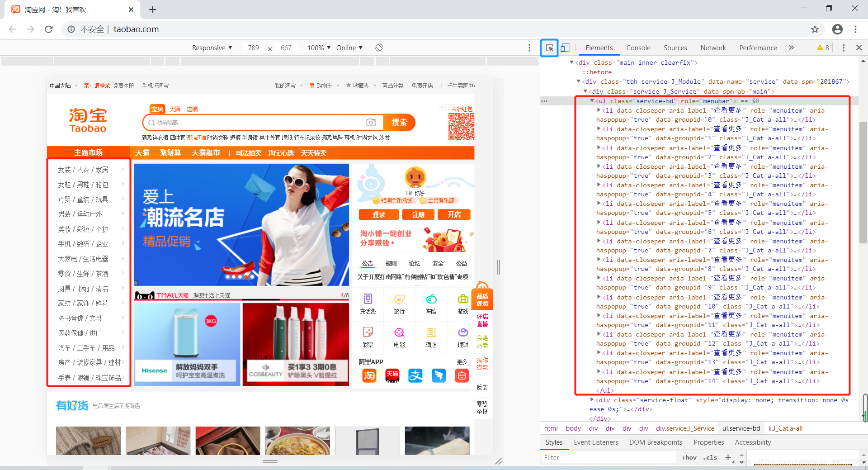This screenshot has width=868, height=470.
Task: Close the DevTools panel
Action: pos(859,47)
